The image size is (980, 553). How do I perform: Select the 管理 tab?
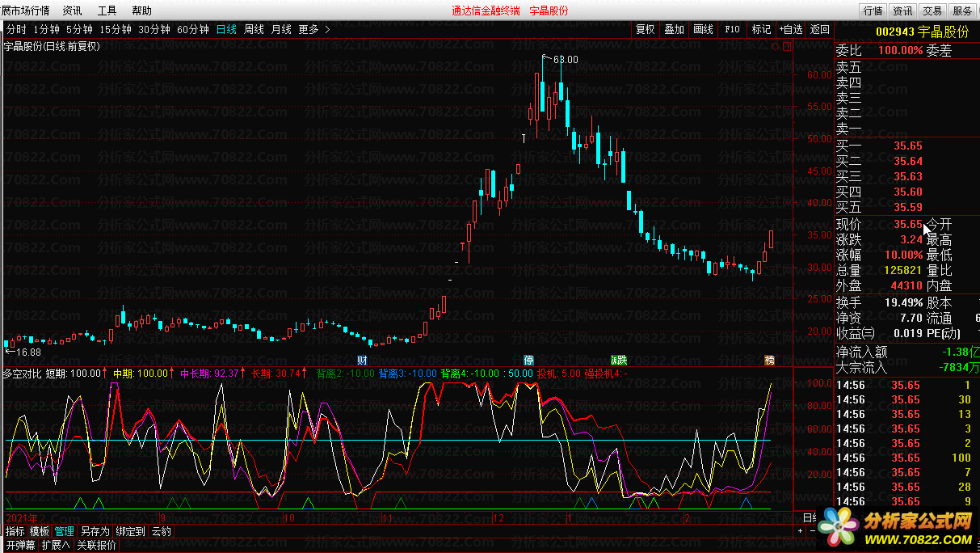click(x=65, y=531)
